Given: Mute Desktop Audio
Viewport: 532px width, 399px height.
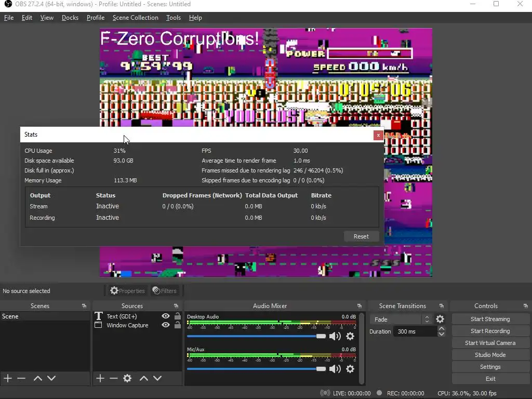Looking at the screenshot, I should (x=335, y=336).
